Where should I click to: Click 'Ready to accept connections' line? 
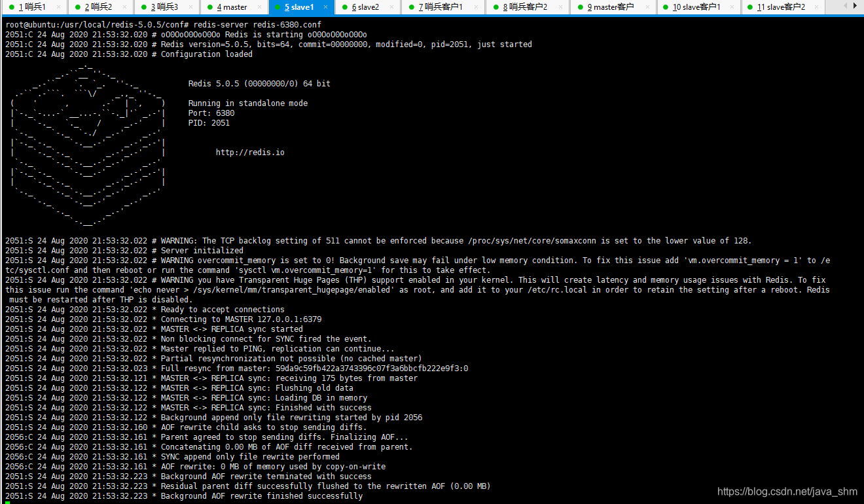[145, 310]
